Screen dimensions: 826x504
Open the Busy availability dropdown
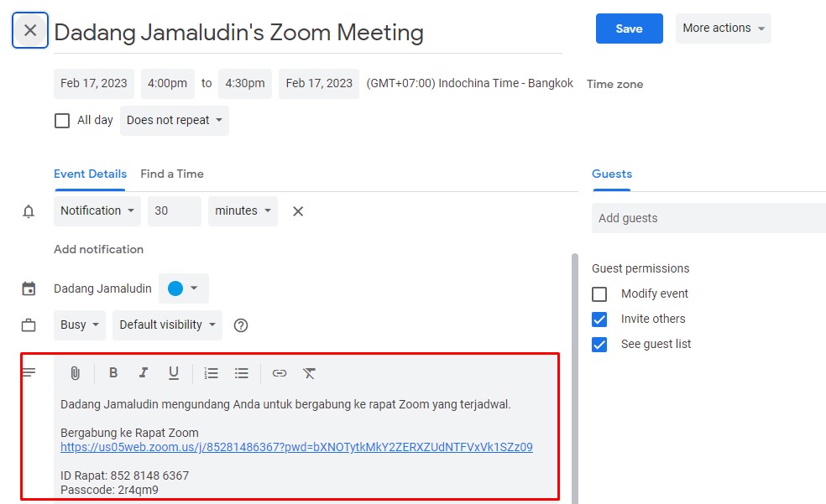(79, 325)
